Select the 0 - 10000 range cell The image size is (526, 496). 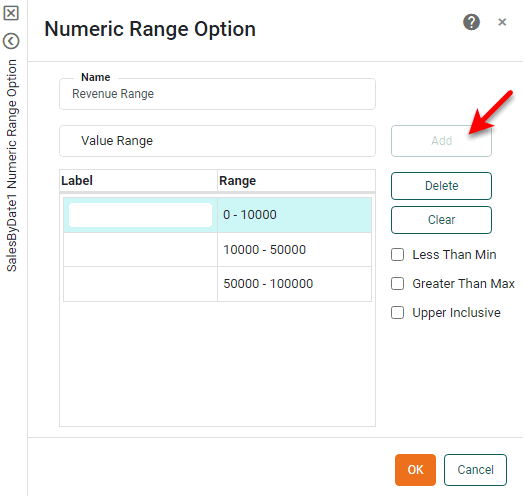pyautogui.click(x=294, y=215)
